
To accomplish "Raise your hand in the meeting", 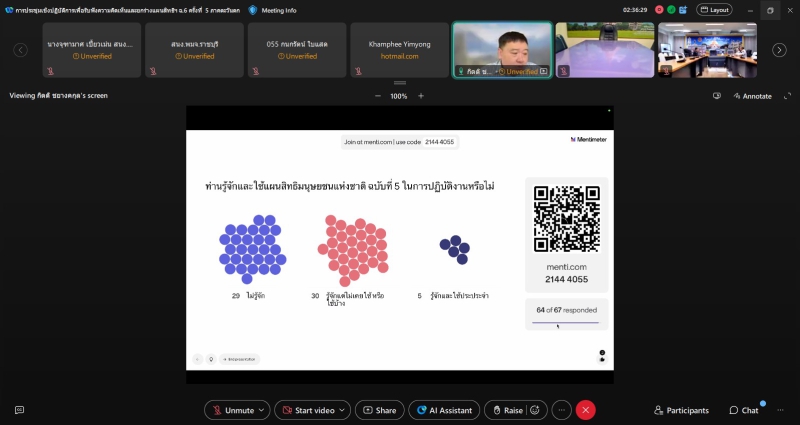I will [x=506, y=410].
